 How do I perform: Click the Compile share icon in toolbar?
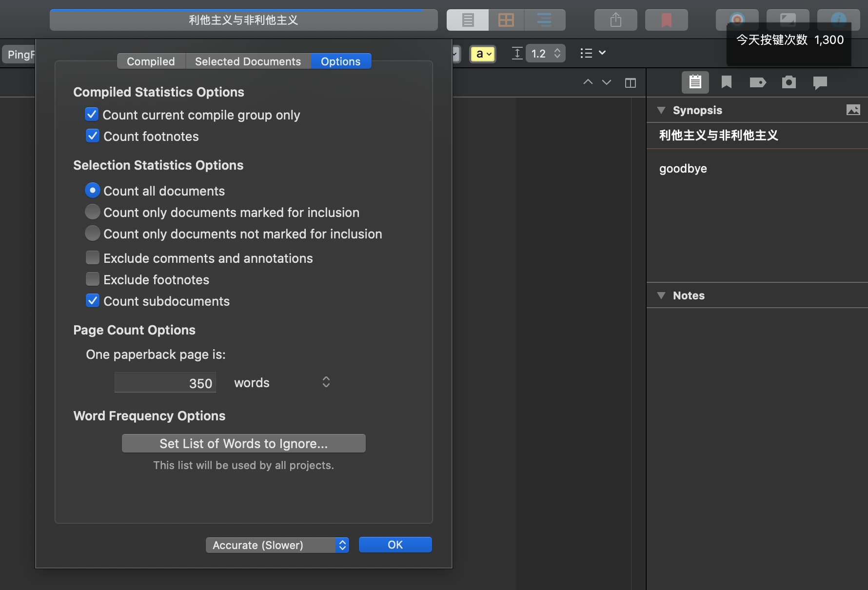click(x=615, y=20)
